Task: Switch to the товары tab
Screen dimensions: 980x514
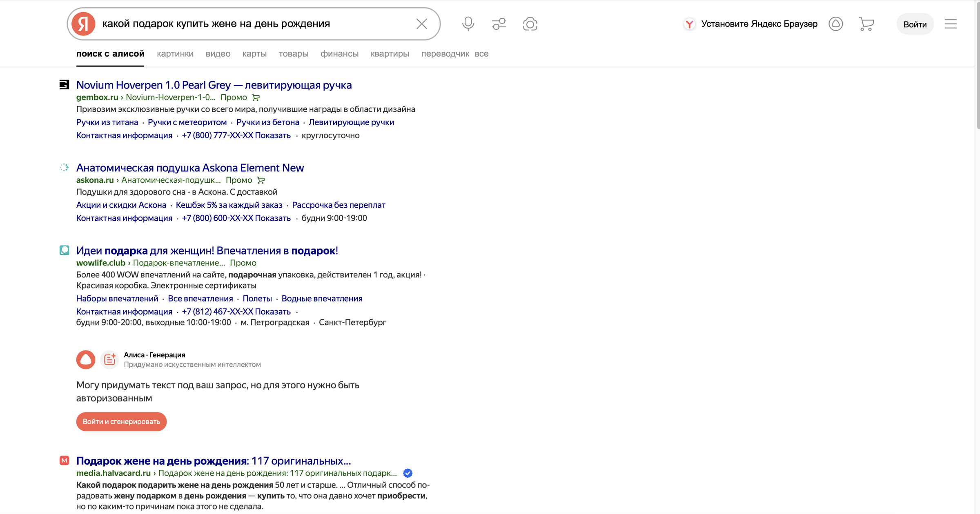Action: pyautogui.click(x=293, y=54)
